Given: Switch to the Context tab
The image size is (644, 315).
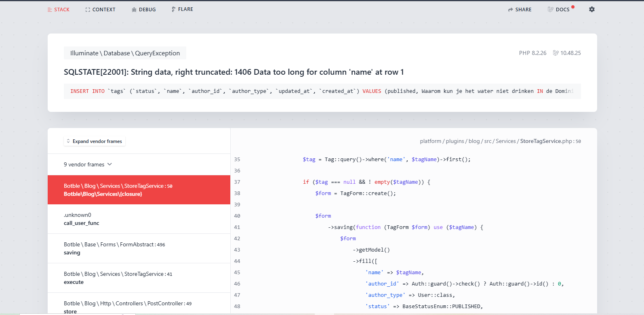Looking at the screenshot, I should click(103, 10).
